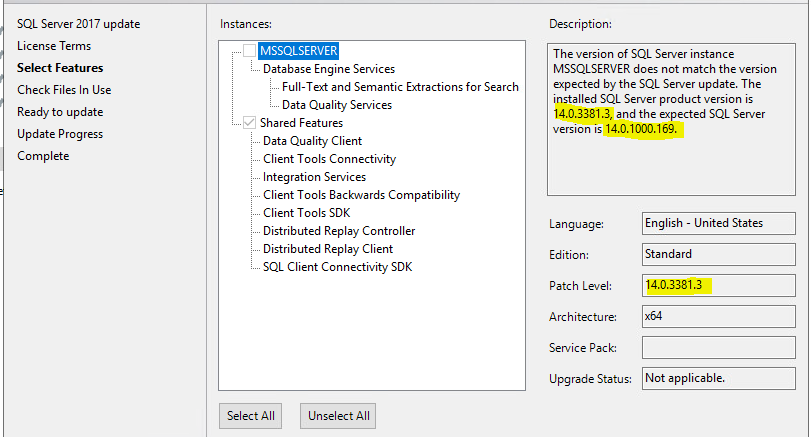Image resolution: width=811 pixels, height=437 pixels.
Task: Click the Architecture: label
Action: pos(583,317)
